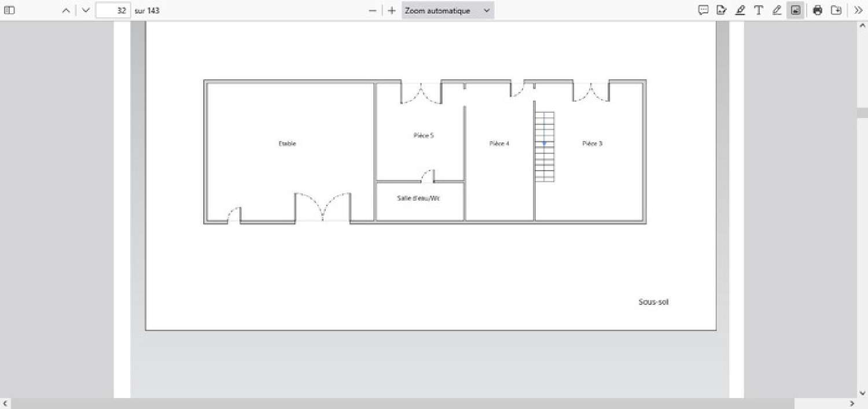Print the PDF document
Image resolution: width=868 pixels, height=409 pixels.
click(x=817, y=10)
